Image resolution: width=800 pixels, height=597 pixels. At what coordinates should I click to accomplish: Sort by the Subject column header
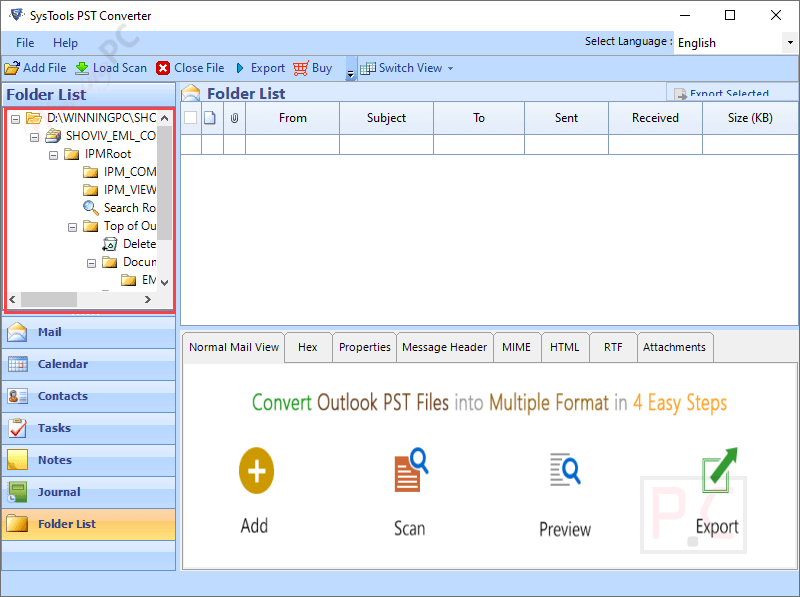386,118
